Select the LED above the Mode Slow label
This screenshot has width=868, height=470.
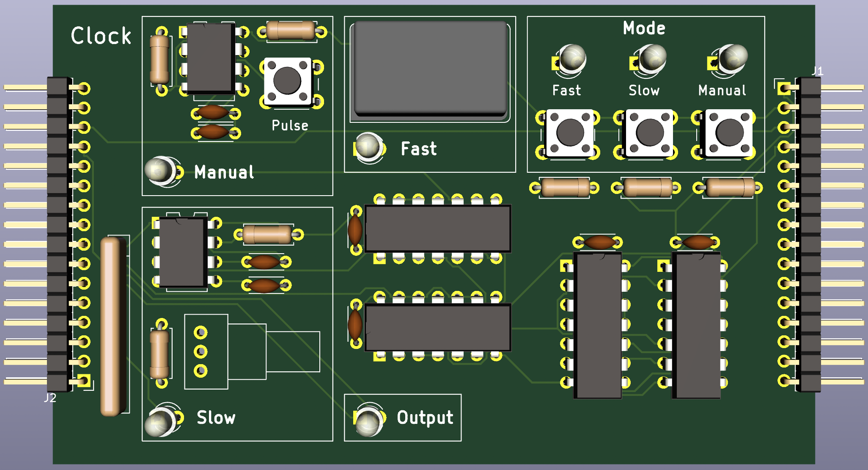coord(653,58)
